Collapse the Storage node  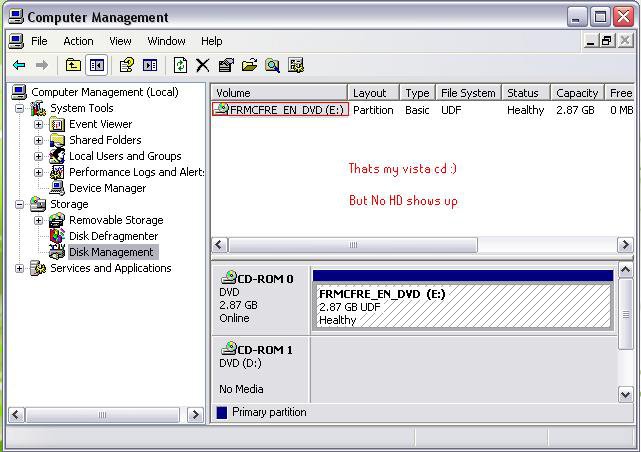coord(19,204)
